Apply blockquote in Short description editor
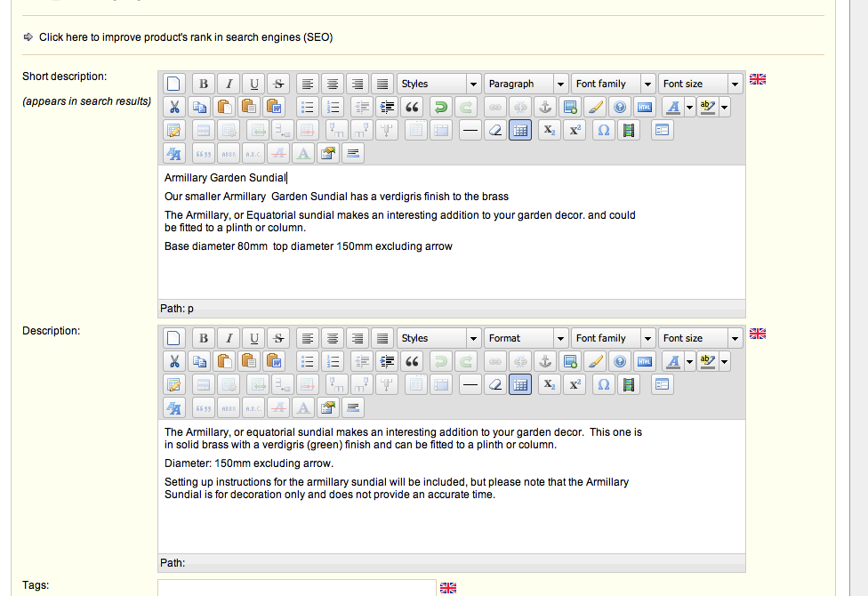 [412, 107]
